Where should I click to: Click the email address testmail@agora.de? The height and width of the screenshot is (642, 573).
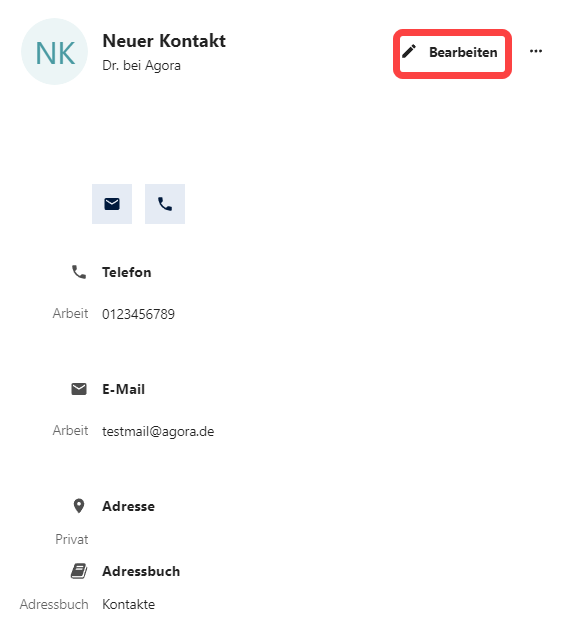(x=158, y=432)
